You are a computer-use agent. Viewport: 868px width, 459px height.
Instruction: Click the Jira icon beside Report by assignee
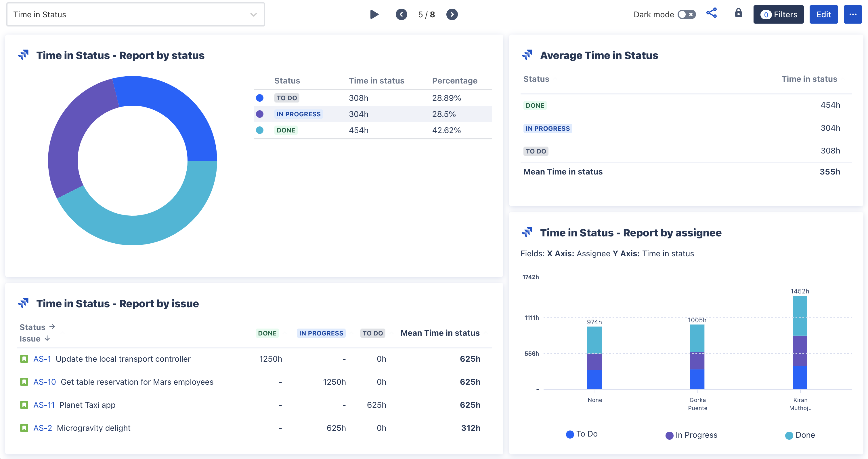tap(527, 232)
